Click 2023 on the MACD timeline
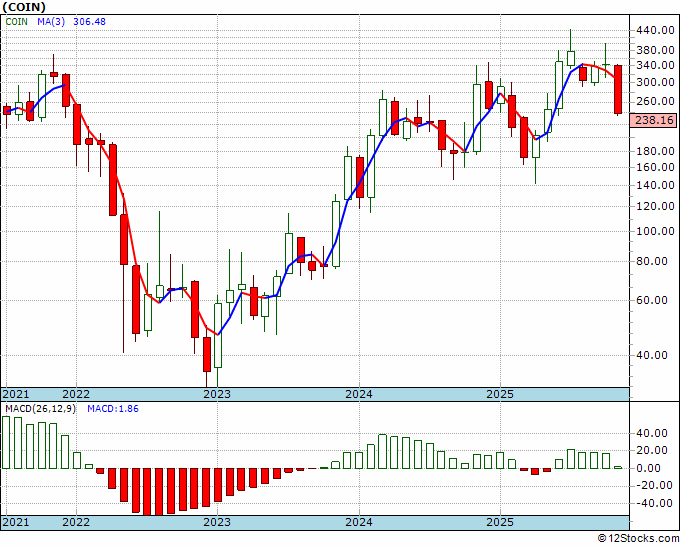The width and height of the screenshot is (680, 546). [217, 522]
